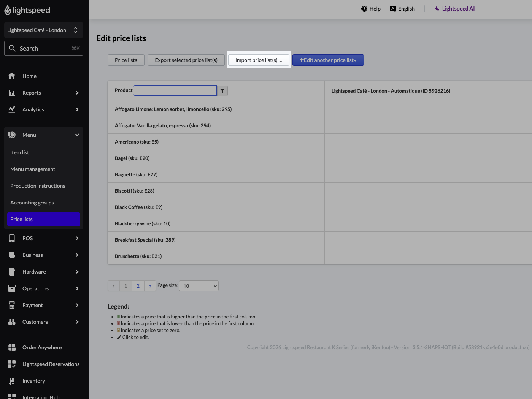Click the Price lists button
The image size is (532, 399).
(x=126, y=60)
